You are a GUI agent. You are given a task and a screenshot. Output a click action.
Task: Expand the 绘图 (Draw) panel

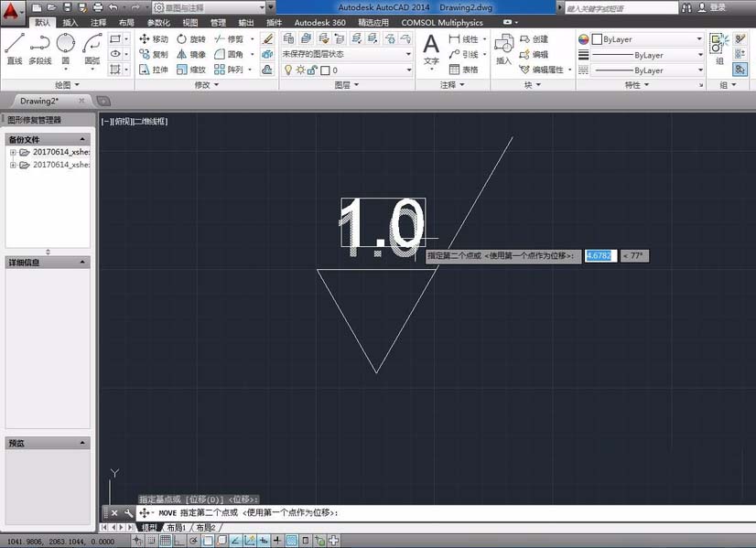[x=67, y=85]
